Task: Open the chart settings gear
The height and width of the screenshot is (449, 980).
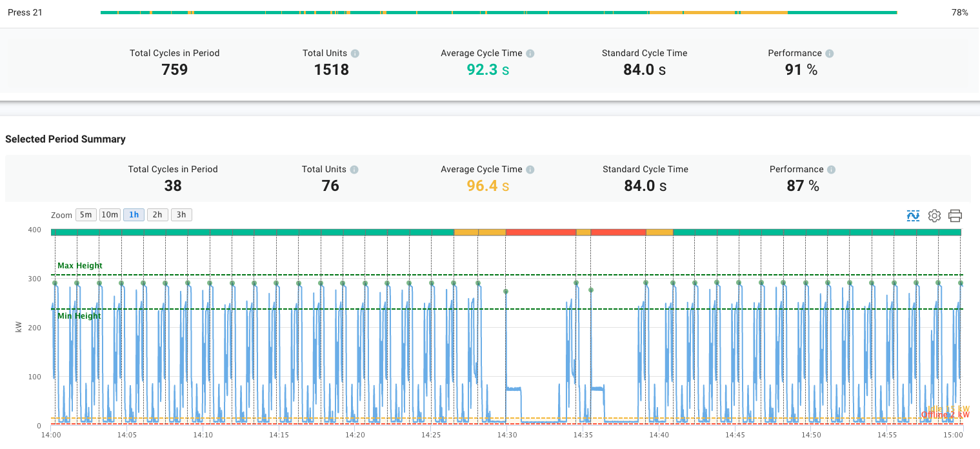Action: click(x=934, y=215)
